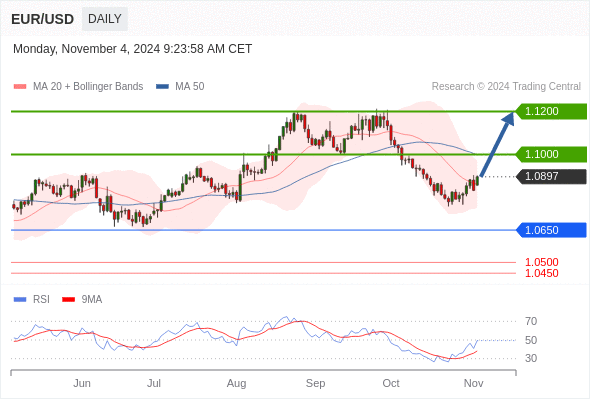Click the blue MA 50 legend swatch

pyautogui.click(x=162, y=87)
